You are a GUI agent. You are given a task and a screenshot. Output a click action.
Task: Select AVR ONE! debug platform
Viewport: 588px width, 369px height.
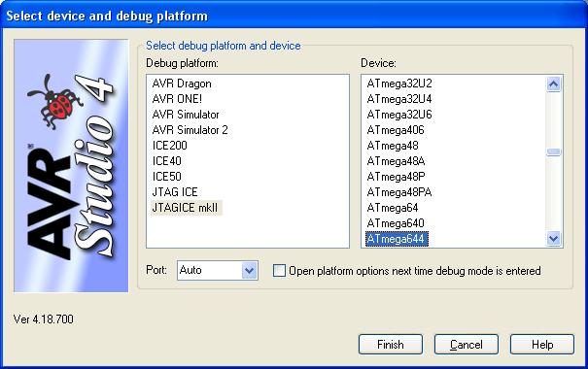[x=177, y=99]
